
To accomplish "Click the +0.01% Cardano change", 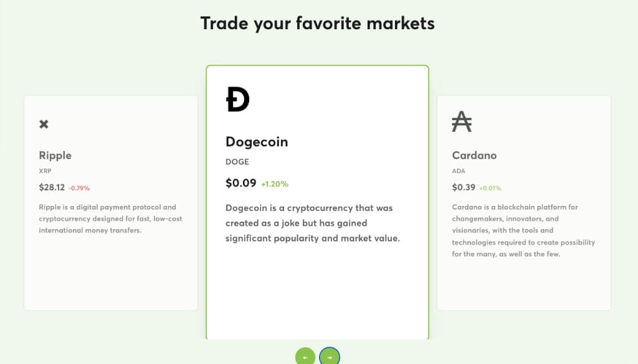I will click(x=490, y=188).
